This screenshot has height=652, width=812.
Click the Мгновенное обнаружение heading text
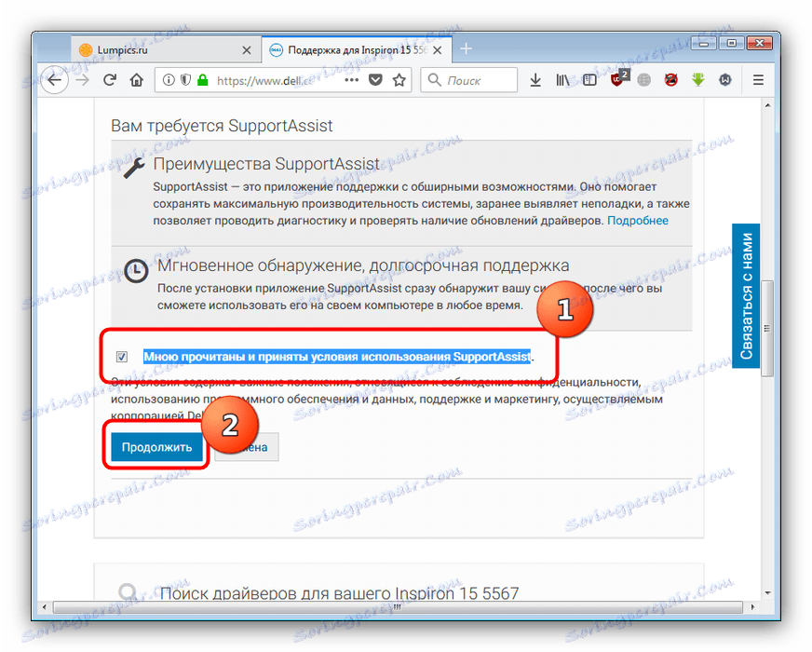point(363,265)
